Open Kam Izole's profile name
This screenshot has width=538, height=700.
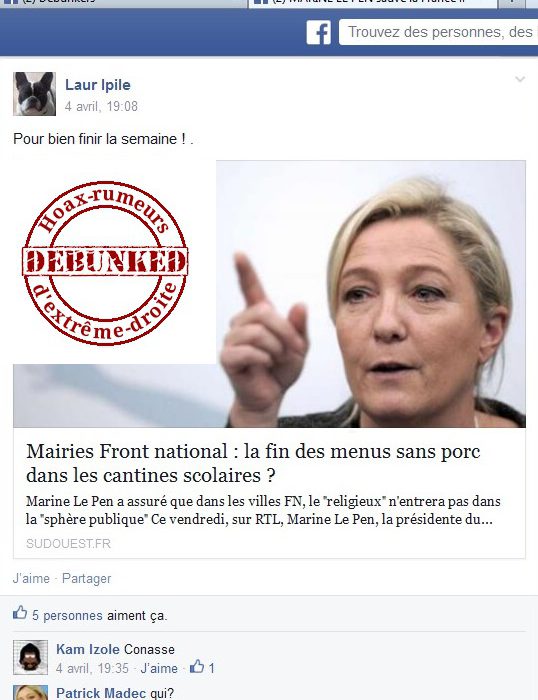tap(88, 649)
